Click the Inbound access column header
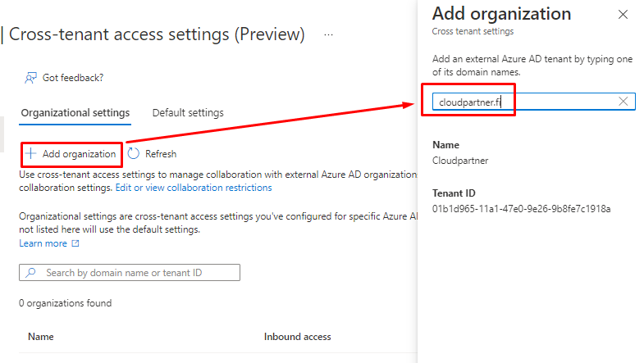 point(297,337)
